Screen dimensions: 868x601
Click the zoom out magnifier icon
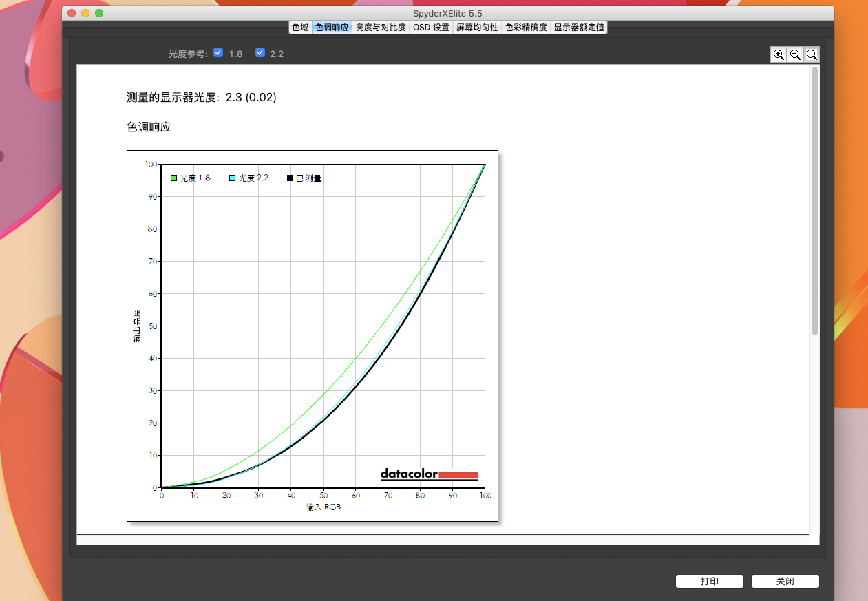pyautogui.click(x=795, y=54)
